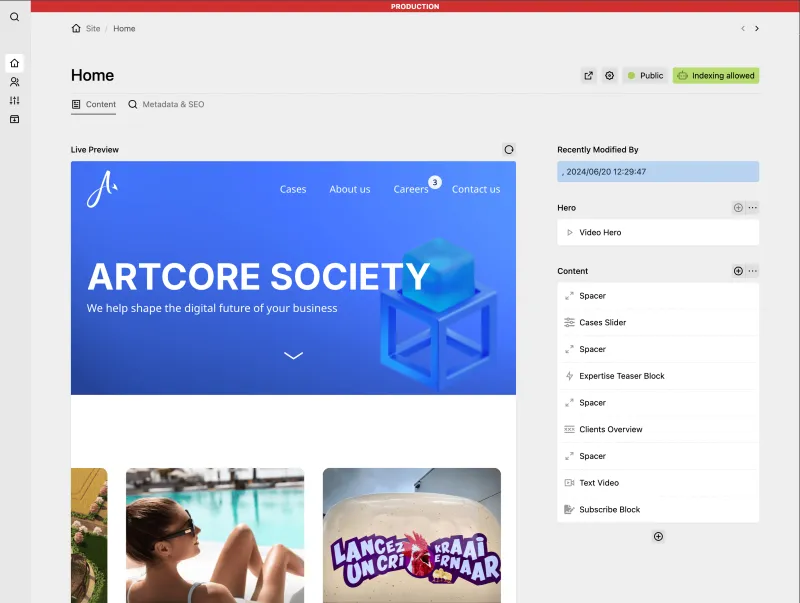Open the page in a new window
Viewport: 800px width, 603px height.
(x=588, y=75)
